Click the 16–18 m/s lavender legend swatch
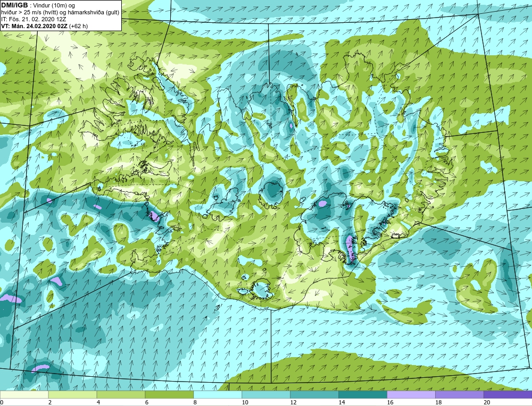 (411, 394)
